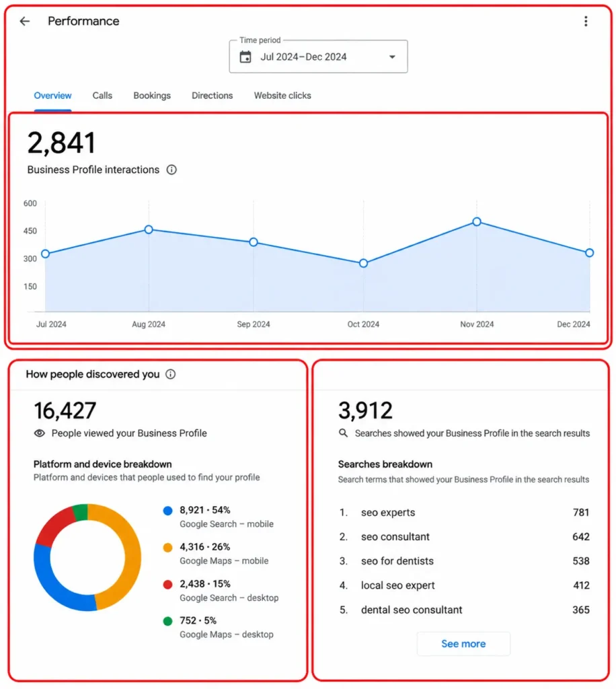Viewport: 616px width, 689px height.
Task: Click info icon beside How people discovered you
Action: pyautogui.click(x=170, y=374)
